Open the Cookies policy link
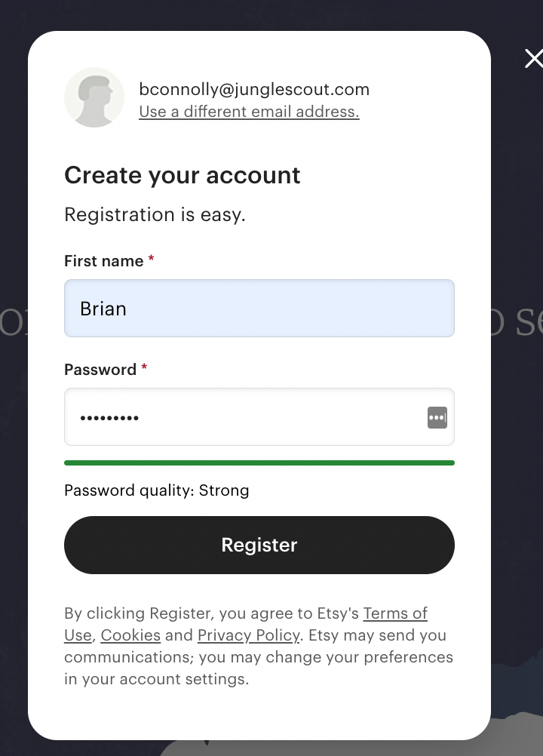The width and height of the screenshot is (543, 756). (130, 635)
